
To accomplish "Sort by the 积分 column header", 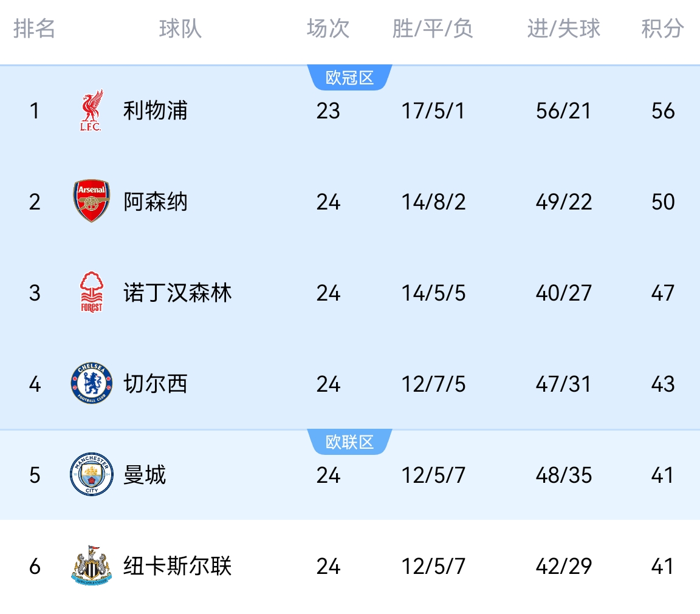I will [662, 29].
